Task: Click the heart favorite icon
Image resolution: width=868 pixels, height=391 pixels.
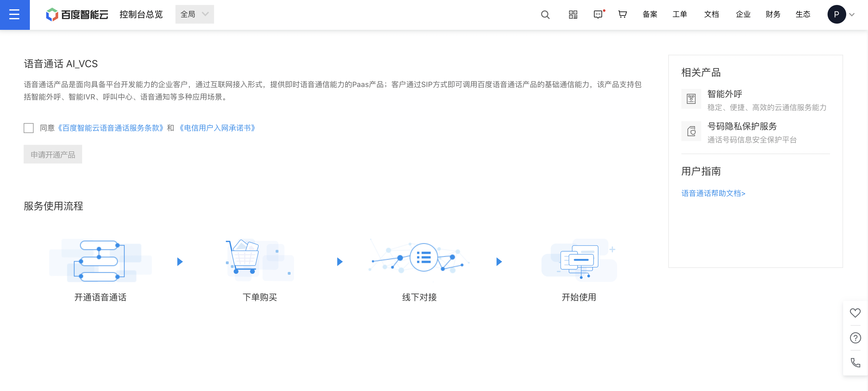Action: 855,313
